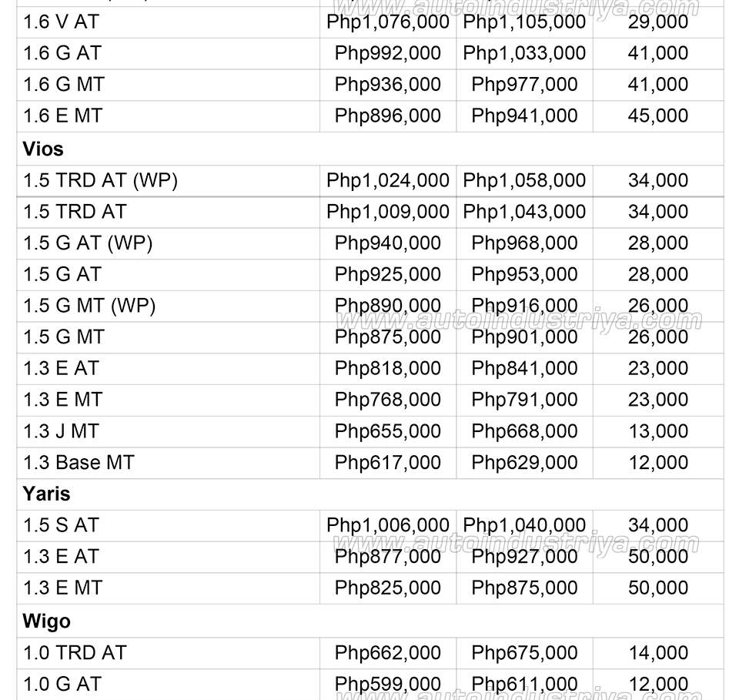Click the Php1,024,000 price cell
The image size is (739, 700).
[388, 180]
